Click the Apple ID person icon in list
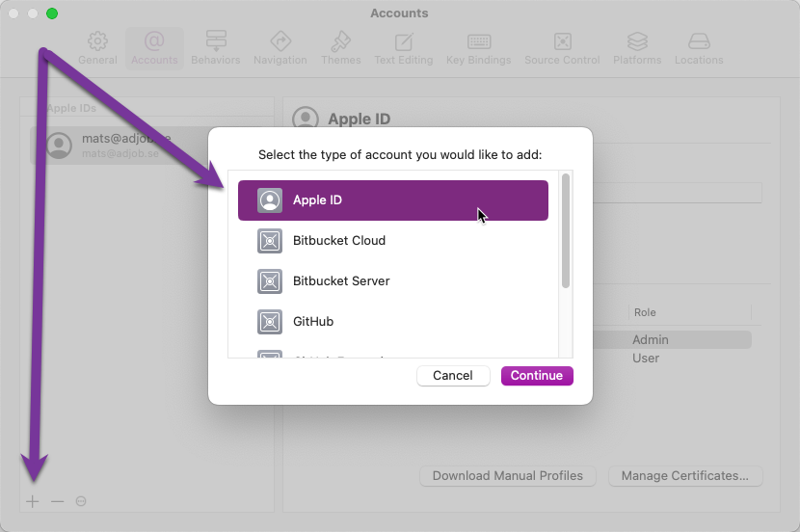 point(269,199)
